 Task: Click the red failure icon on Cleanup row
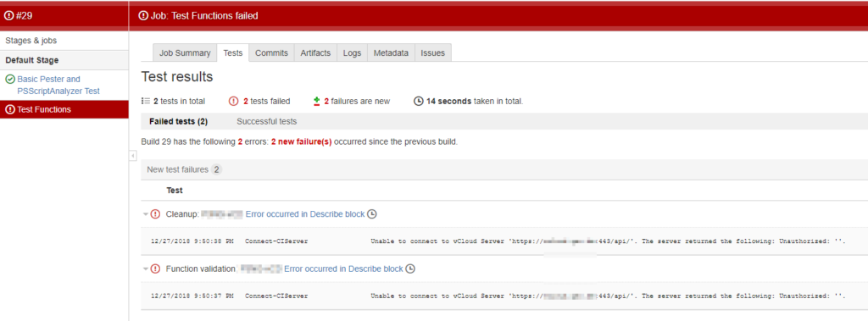[156, 214]
